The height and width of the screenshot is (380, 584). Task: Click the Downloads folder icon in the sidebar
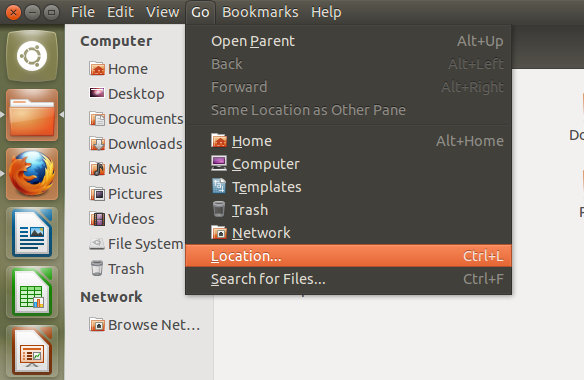click(97, 144)
